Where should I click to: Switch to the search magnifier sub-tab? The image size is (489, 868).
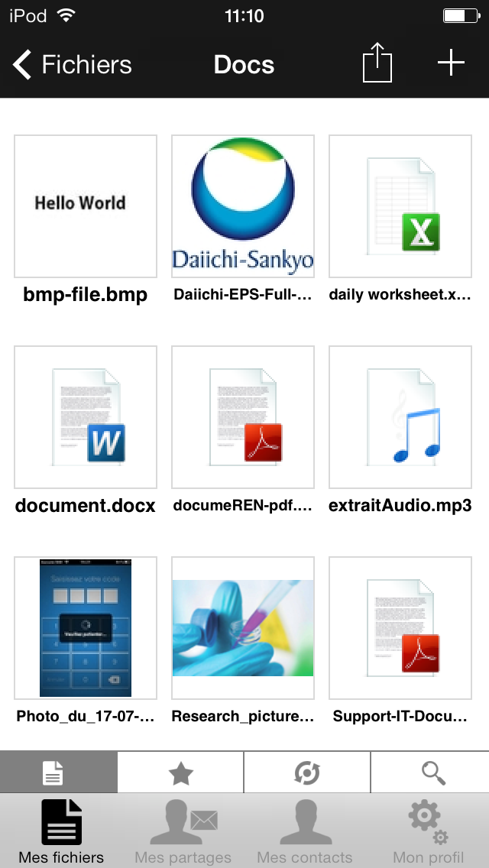tap(430, 772)
